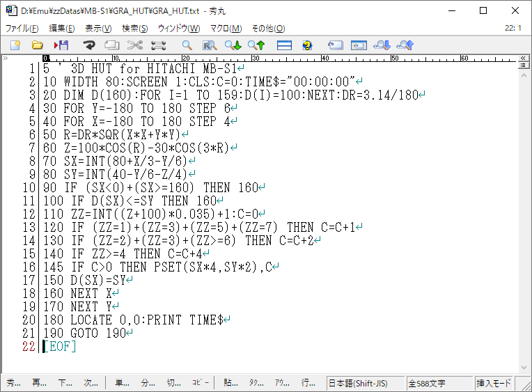Click the New file toolbar icon
Image resolution: width=532 pixels, height=392 pixels.
15,45
